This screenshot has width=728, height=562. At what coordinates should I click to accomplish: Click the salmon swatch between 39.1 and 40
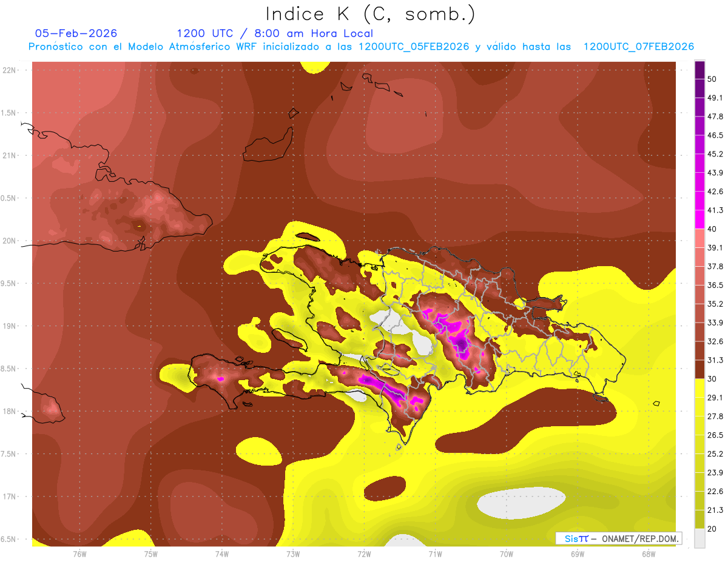[x=699, y=238]
